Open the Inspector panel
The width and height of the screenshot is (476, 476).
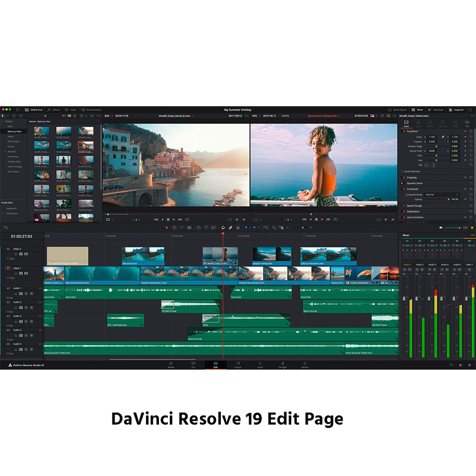coord(456,109)
